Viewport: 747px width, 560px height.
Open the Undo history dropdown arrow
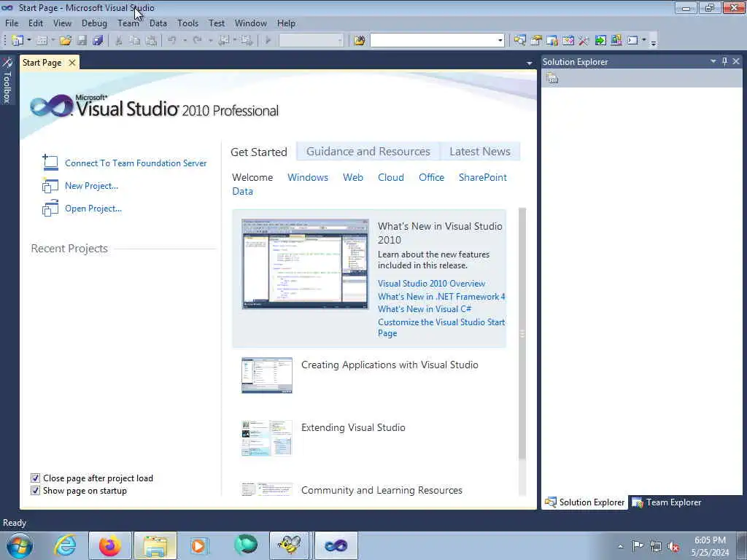coord(185,41)
